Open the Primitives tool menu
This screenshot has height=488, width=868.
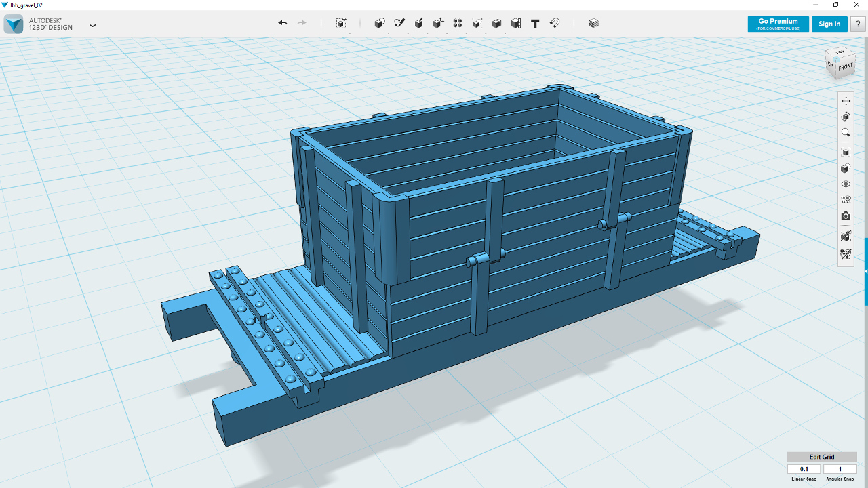tap(380, 23)
